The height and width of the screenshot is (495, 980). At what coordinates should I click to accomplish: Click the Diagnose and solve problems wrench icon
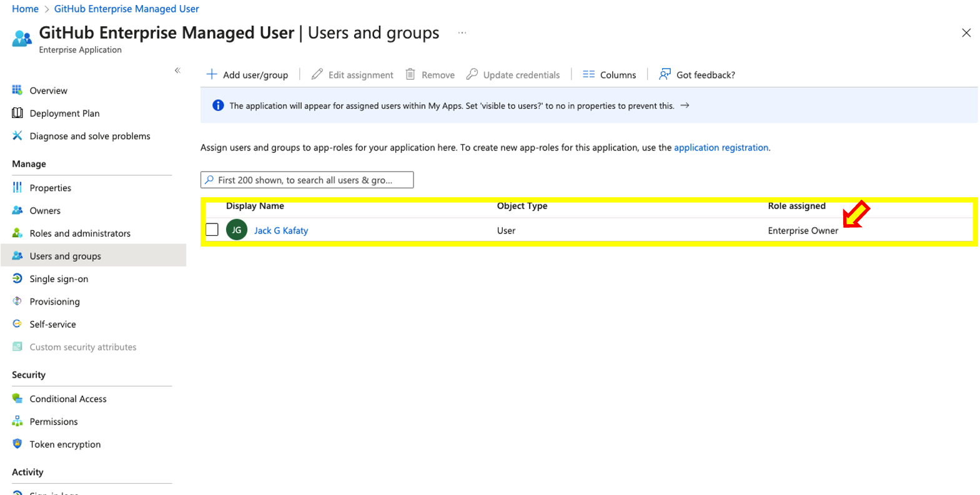pos(17,135)
